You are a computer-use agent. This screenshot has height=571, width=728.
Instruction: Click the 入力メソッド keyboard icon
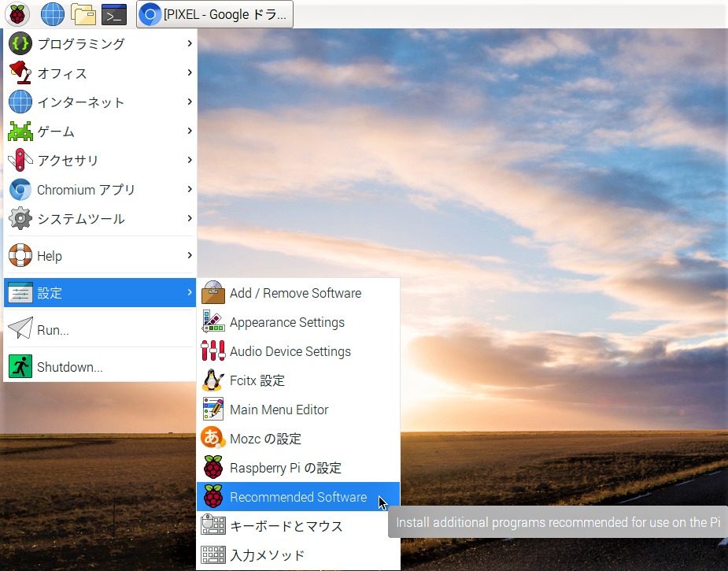213,554
